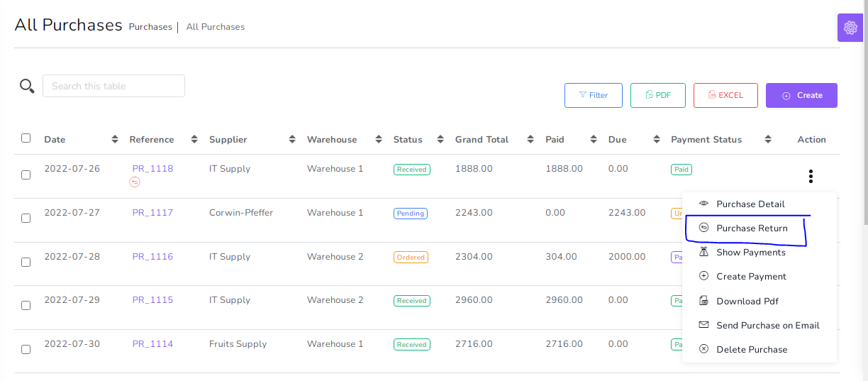Image resolution: width=868 pixels, height=381 pixels.
Task: Toggle the select-all checkbox in table header
Action: [26, 138]
